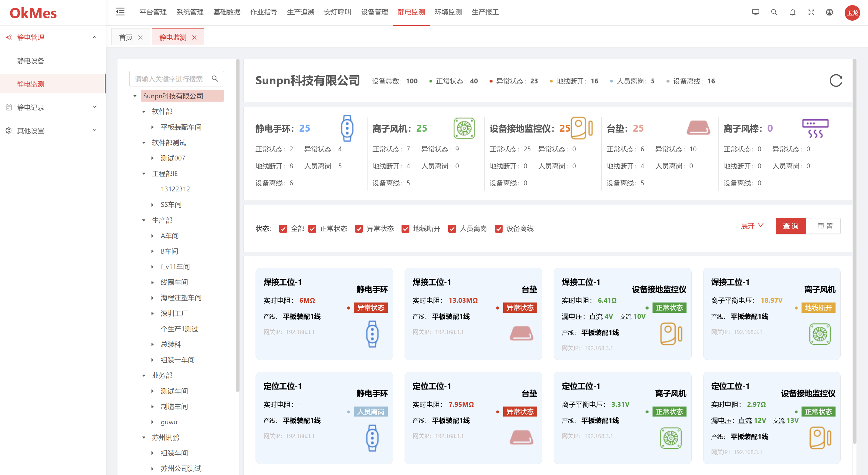Screen dimensions: 868x475
Task: Click the 重置 button
Action: (825, 226)
